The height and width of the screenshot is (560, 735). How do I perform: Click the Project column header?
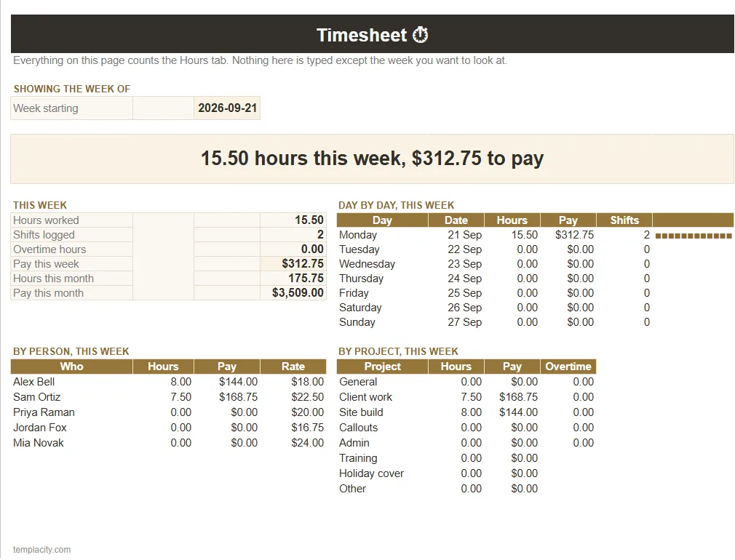382,367
